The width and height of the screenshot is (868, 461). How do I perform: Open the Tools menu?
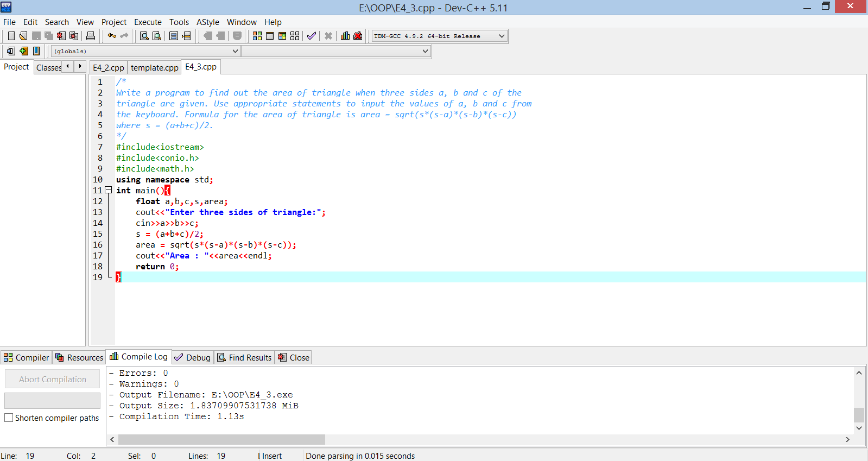(179, 22)
